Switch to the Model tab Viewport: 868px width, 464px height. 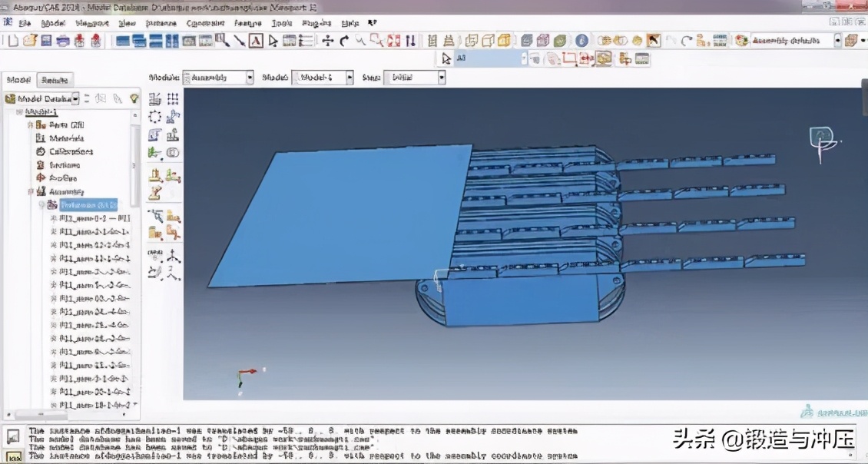point(19,81)
